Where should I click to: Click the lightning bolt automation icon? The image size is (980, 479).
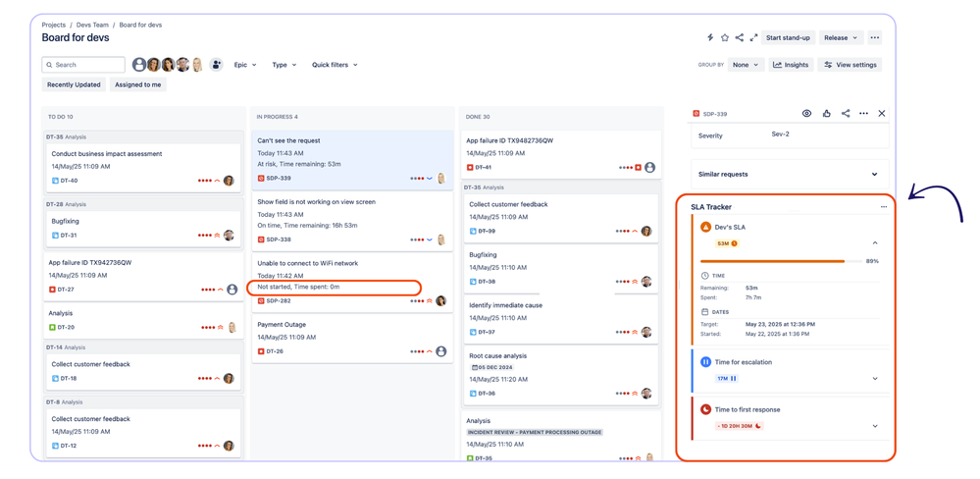coord(710,37)
